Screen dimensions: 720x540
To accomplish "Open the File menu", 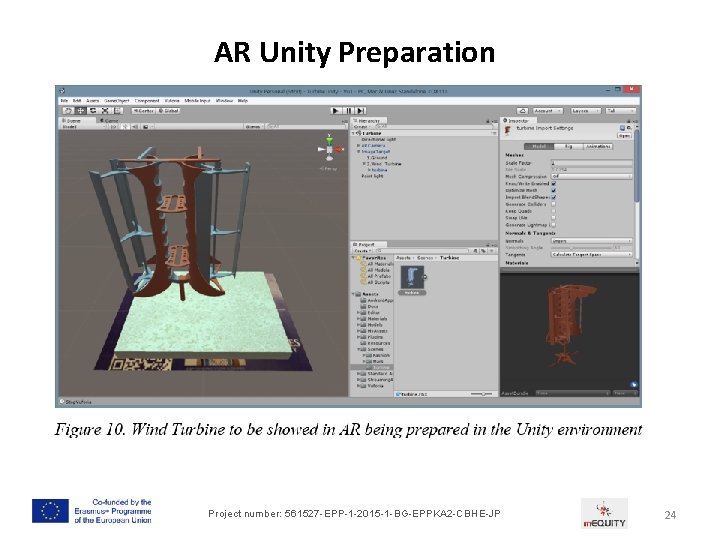I will (x=64, y=101).
